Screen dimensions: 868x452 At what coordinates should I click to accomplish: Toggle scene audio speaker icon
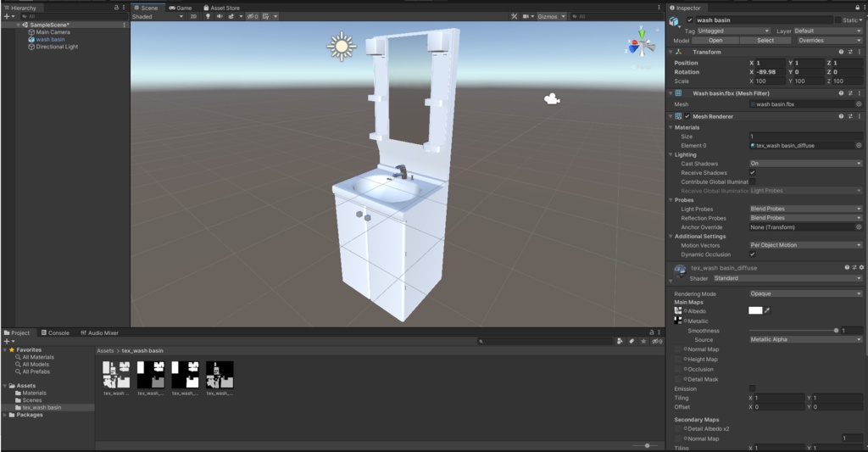coord(220,17)
